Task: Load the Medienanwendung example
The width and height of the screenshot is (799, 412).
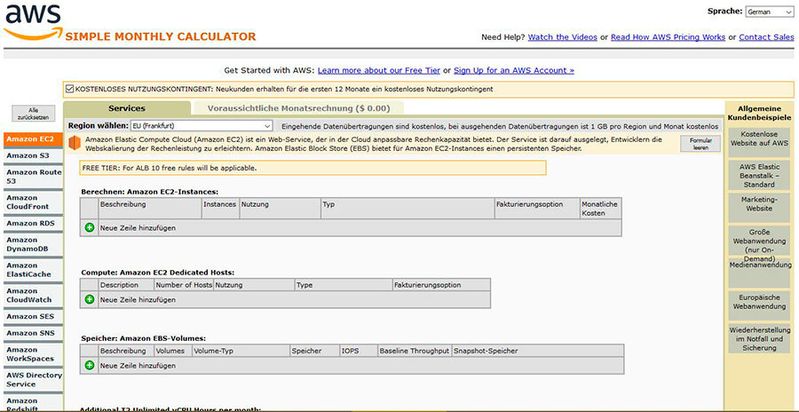Action: [x=759, y=272]
